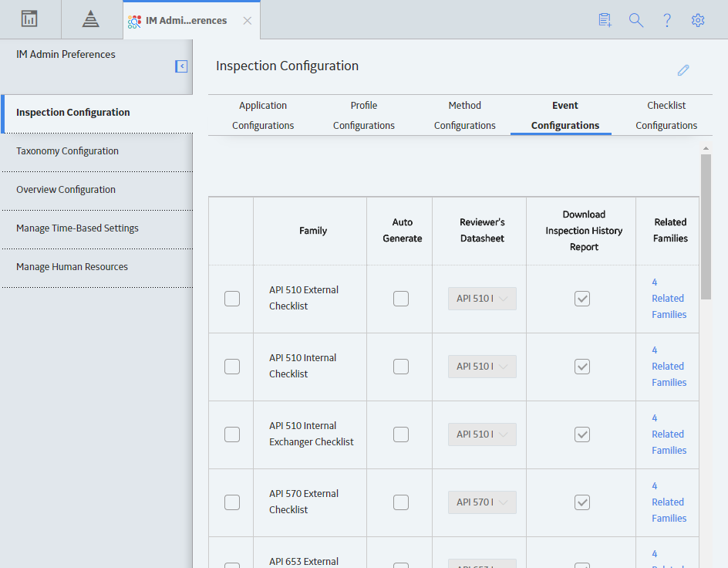Open the settings gear icon
Screen dimensions: 728x568
pyautogui.click(x=698, y=20)
